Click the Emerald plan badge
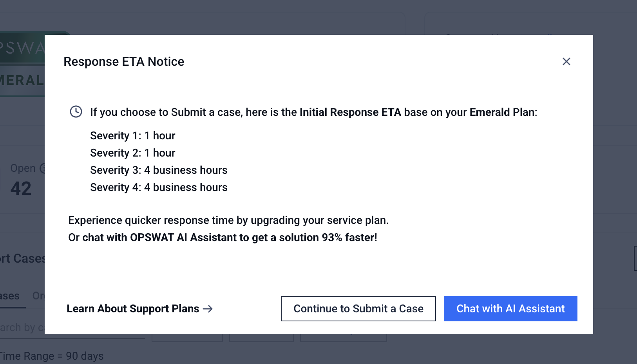637x364 pixels. [22, 81]
